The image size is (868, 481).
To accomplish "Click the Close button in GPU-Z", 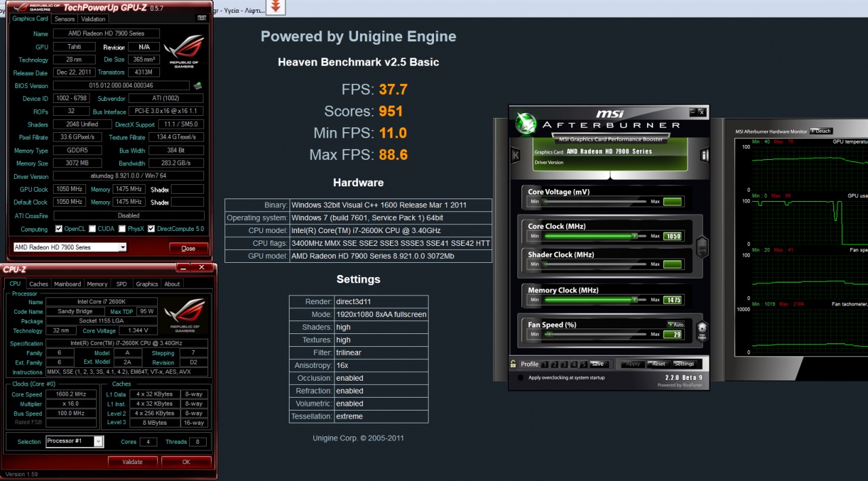I will 189,248.
